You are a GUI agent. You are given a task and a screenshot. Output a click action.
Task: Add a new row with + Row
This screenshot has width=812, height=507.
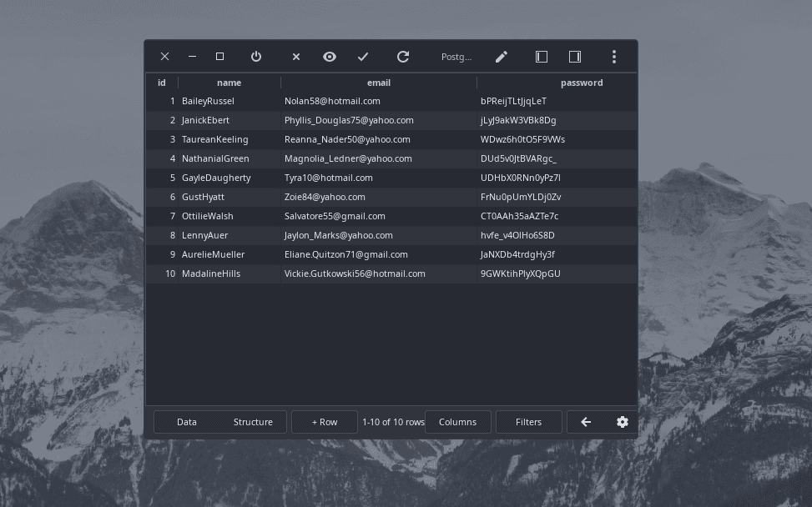[325, 422]
